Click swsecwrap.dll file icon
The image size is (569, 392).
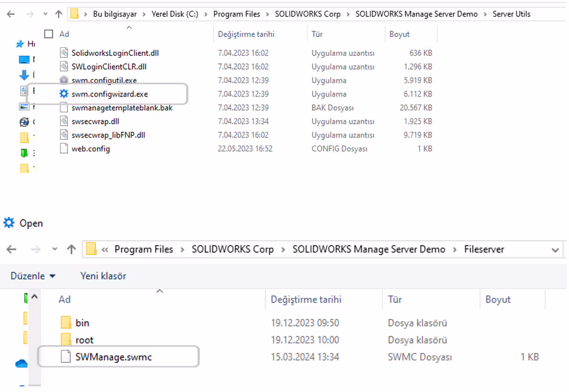(x=64, y=121)
